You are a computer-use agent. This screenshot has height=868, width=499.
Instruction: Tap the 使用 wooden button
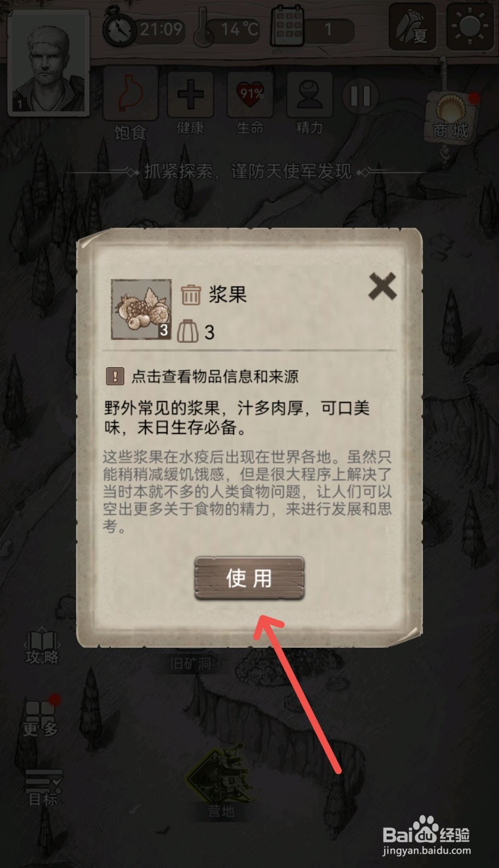click(249, 578)
